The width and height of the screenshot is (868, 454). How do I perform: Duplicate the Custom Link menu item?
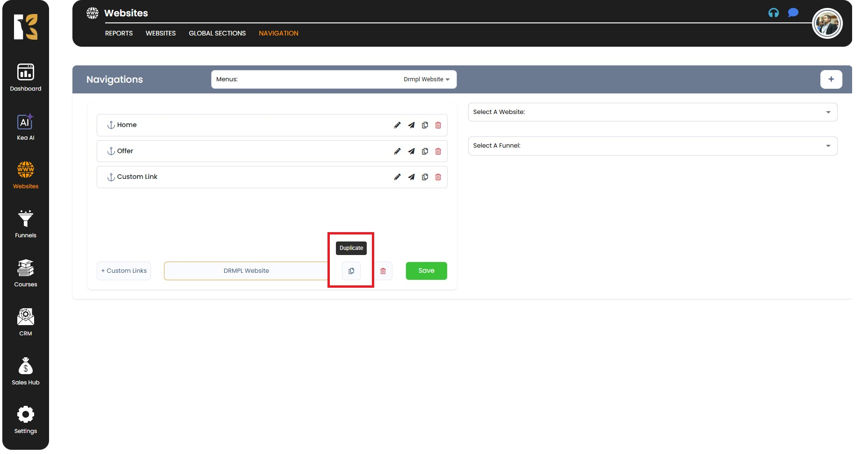click(x=425, y=177)
